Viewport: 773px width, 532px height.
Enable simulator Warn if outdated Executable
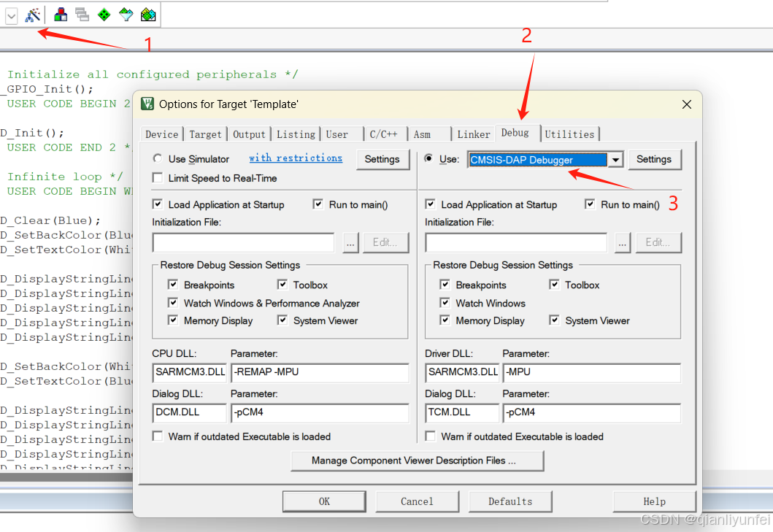coord(158,436)
